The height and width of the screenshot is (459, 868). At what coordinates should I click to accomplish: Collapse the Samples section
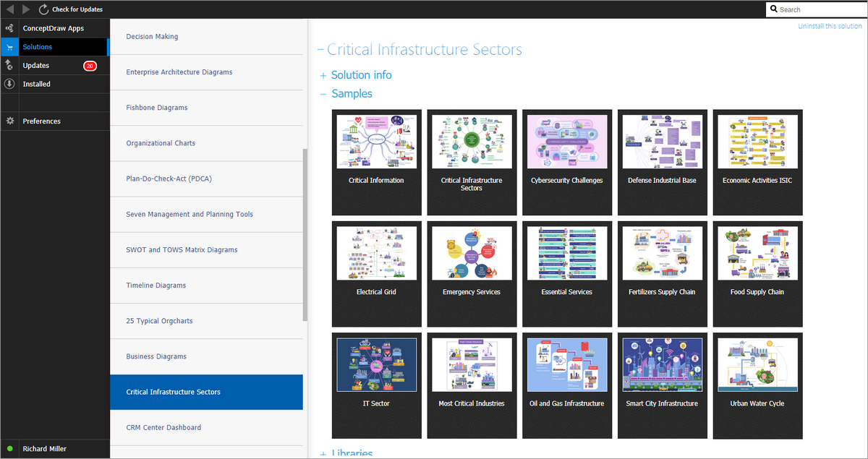(346, 94)
